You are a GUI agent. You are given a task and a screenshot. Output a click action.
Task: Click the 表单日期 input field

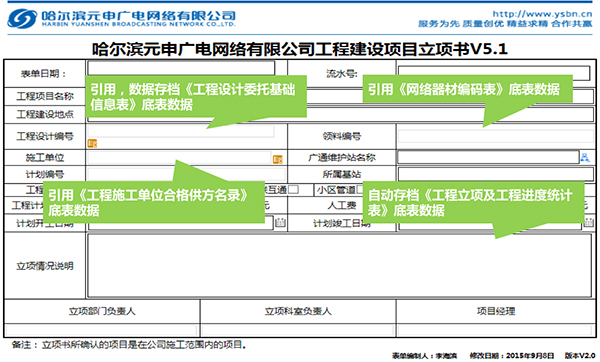(x=181, y=68)
